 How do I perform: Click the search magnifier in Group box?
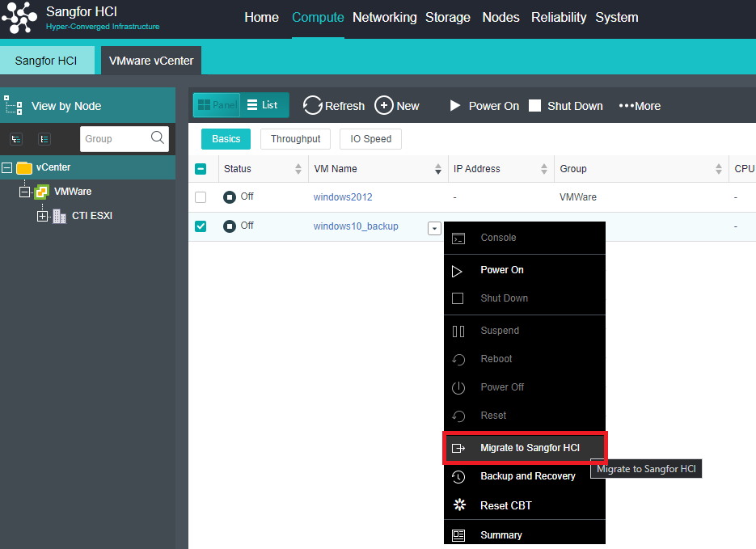pos(158,138)
